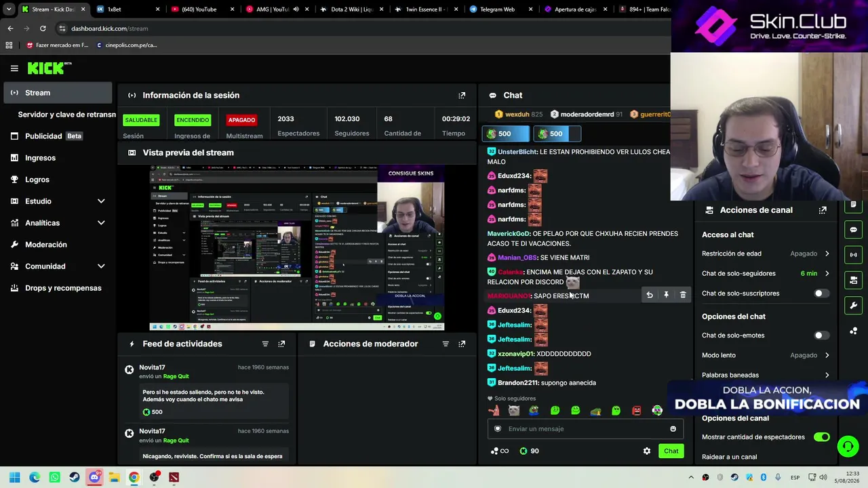Open filter options in Acciones de moderador

pyautogui.click(x=446, y=344)
